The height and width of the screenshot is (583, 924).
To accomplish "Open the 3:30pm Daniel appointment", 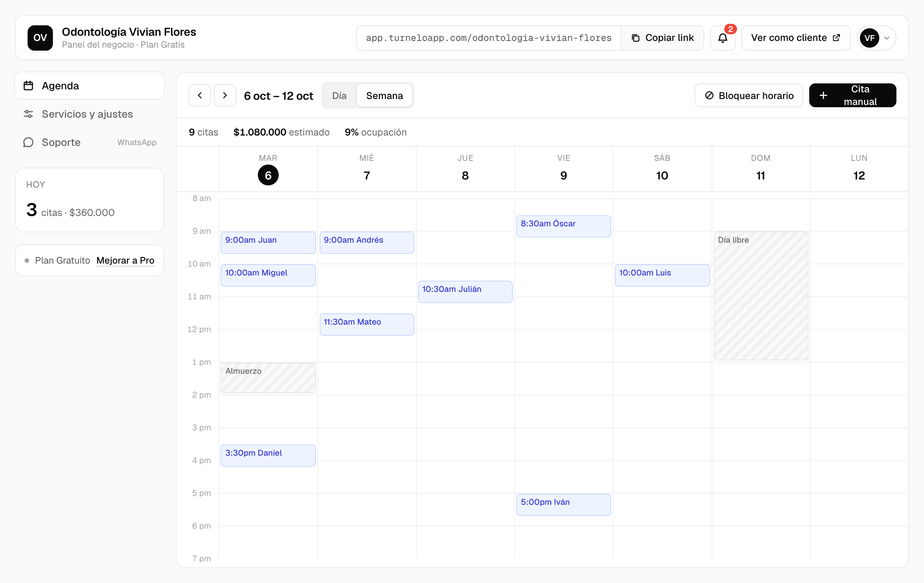I will tap(268, 455).
